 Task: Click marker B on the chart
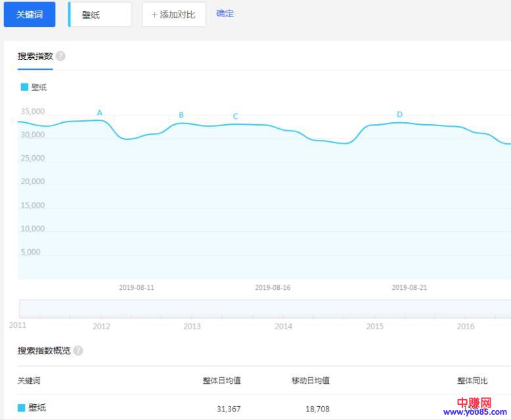coord(181,116)
